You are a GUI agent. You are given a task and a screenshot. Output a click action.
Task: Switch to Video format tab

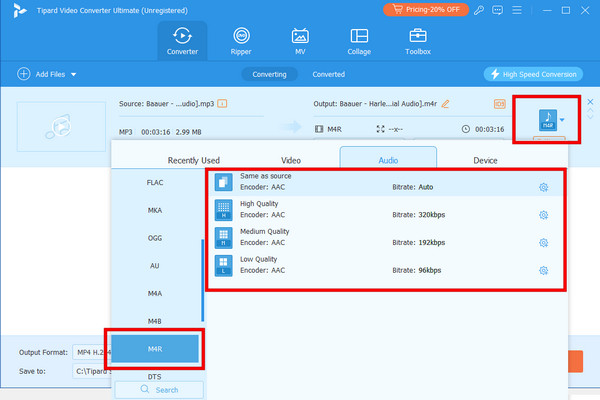click(291, 160)
